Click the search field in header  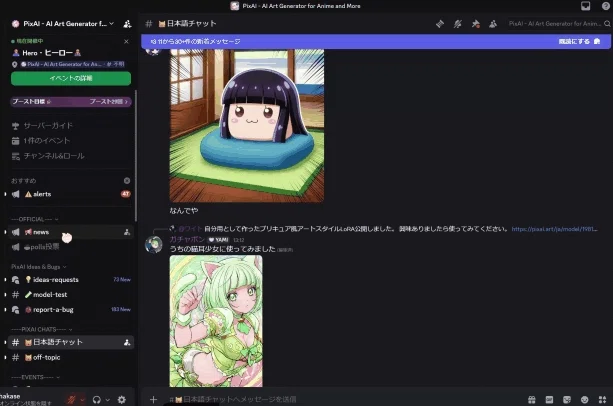click(x=558, y=24)
